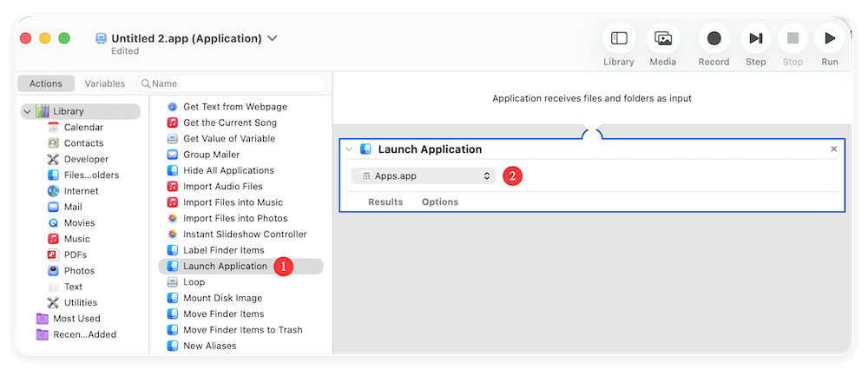This screenshot has width=868, height=370.
Task: Click the Stop toolbar button
Action: (792, 39)
